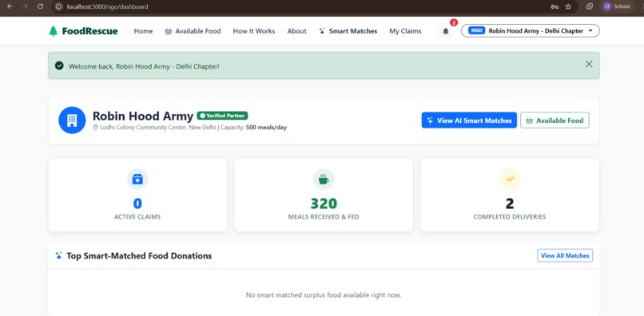Click the NGO label in account pill

point(476,31)
